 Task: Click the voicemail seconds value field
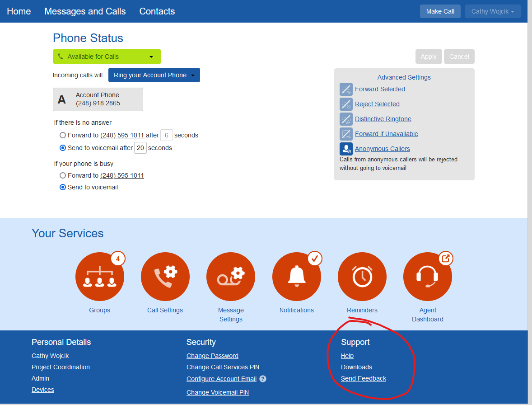(140, 148)
